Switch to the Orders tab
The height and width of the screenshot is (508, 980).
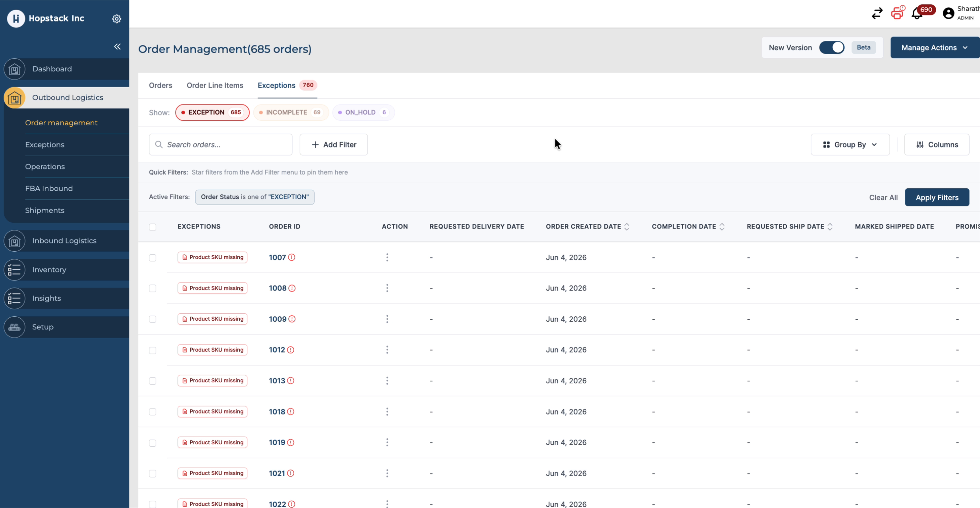pos(161,85)
